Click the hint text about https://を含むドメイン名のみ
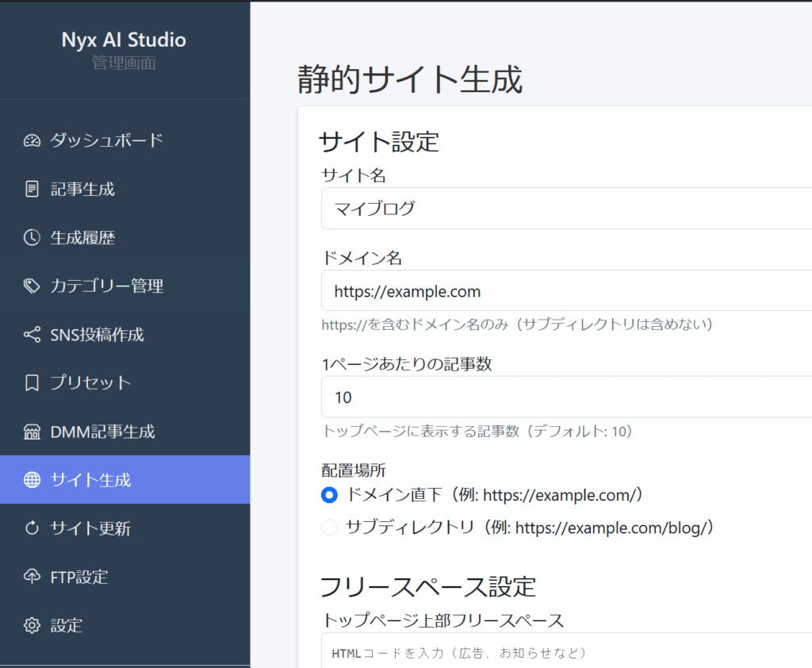This screenshot has height=668, width=812. [x=517, y=324]
